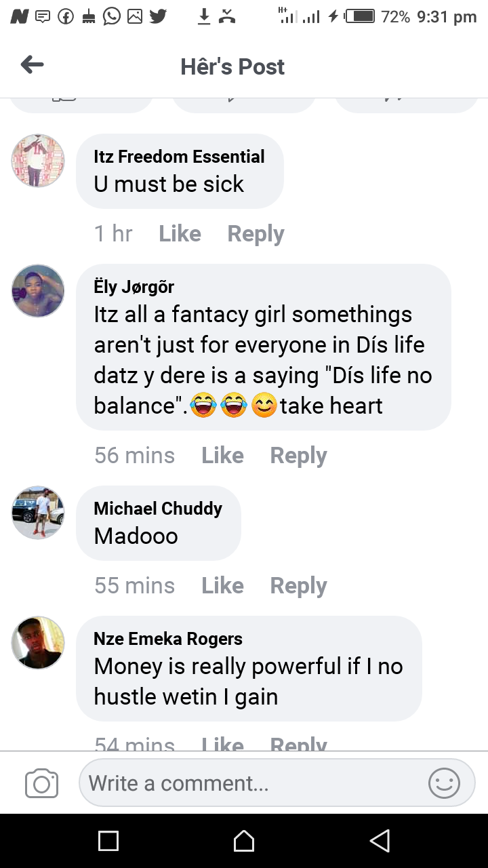The image size is (488, 868).
Task: Tap the Android recent apps square button
Action: coord(108,841)
